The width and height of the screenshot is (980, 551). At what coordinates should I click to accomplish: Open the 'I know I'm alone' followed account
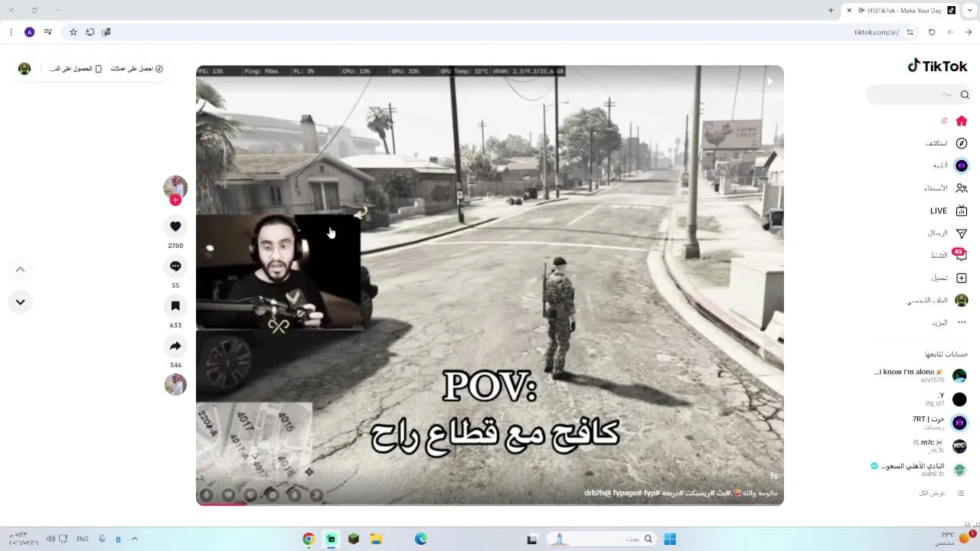coord(920,376)
